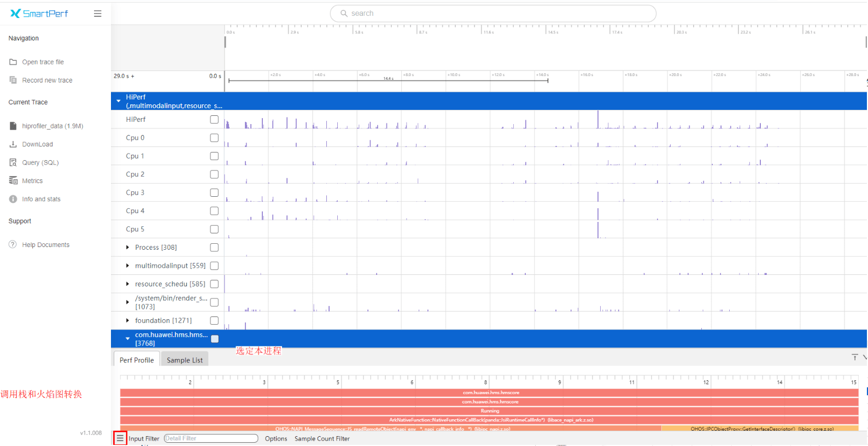
Task: Click the tall HiPerf spike near +16.0 s
Action: [x=598, y=119]
